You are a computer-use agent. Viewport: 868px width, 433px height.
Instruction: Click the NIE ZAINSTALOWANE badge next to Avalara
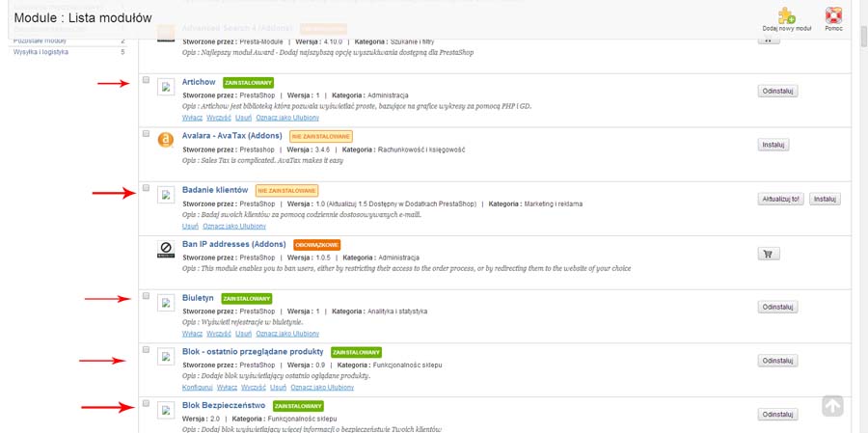321,136
